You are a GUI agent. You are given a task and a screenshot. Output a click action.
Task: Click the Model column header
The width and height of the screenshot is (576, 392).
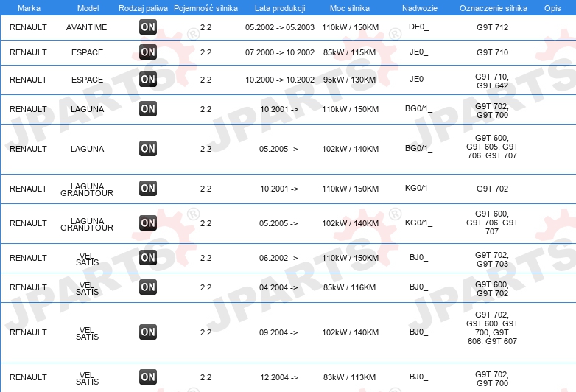(88, 8)
